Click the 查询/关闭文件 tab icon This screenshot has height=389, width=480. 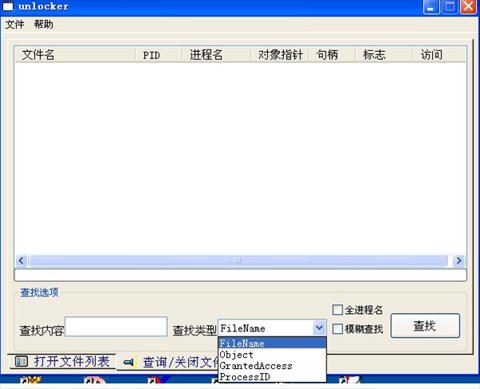129,362
